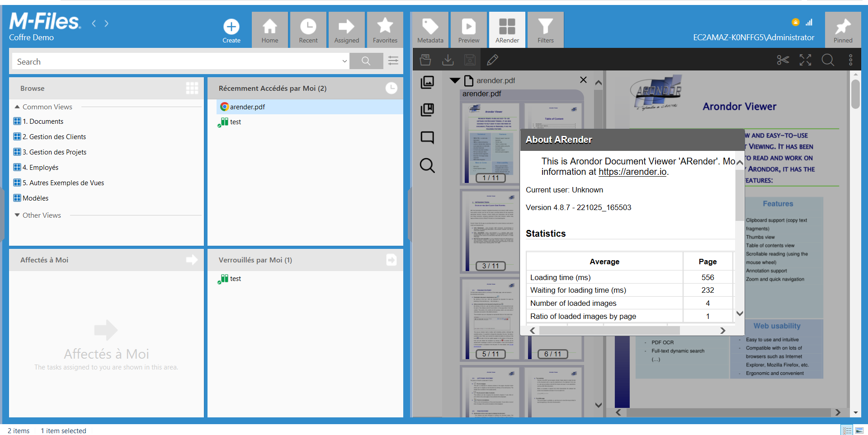Open the advanced search options icon

(x=393, y=61)
